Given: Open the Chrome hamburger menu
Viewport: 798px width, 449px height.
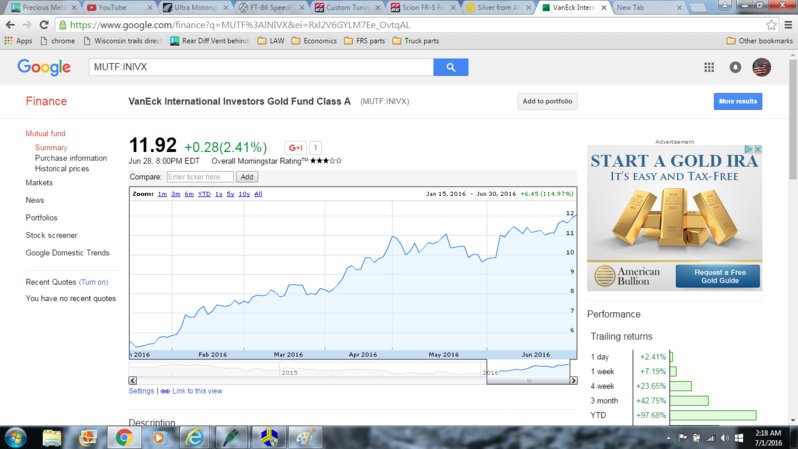Looking at the screenshot, I should click(788, 25).
